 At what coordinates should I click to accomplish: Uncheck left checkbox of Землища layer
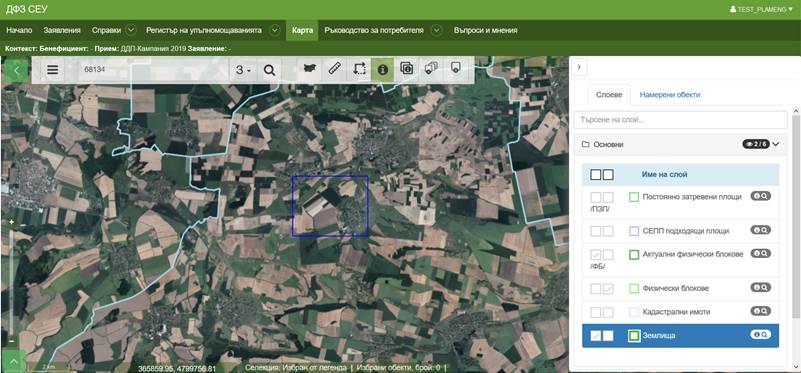596,336
